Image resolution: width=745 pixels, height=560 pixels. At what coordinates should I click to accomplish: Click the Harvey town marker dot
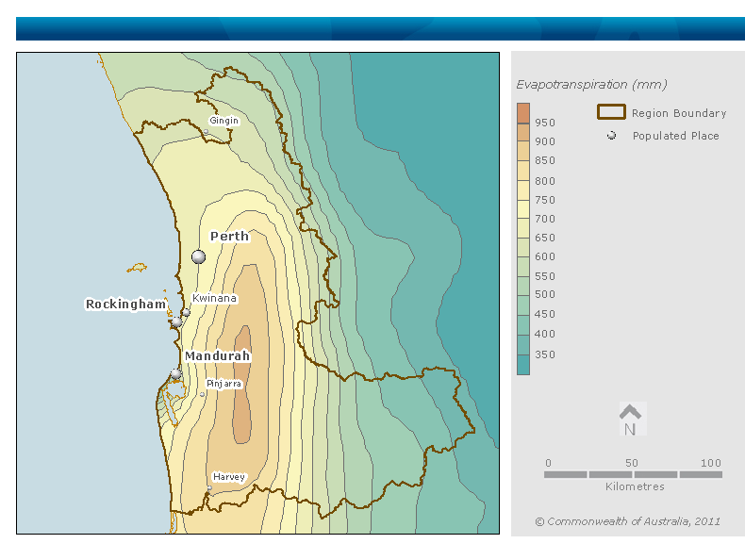(209, 487)
